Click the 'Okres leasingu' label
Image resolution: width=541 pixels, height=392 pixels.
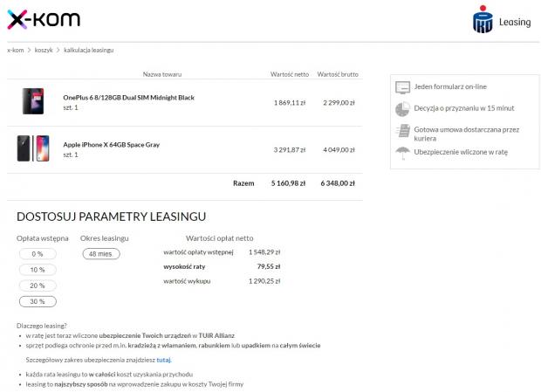click(x=105, y=238)
